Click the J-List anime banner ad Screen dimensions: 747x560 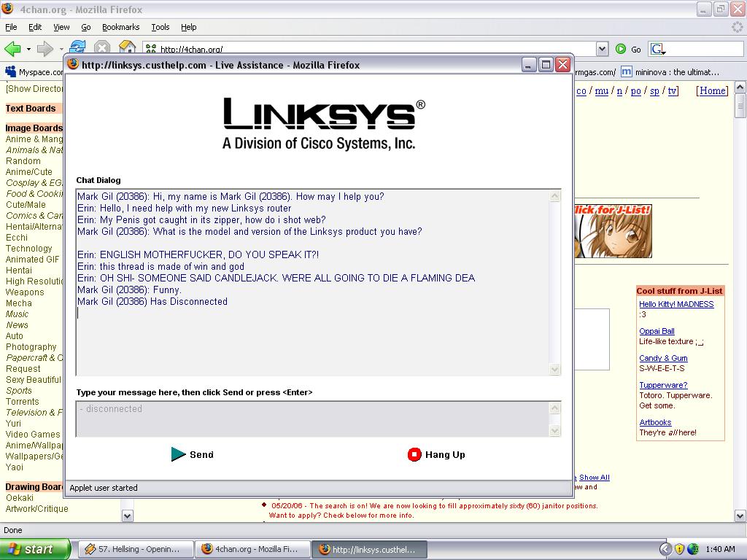tap(613, 231)
